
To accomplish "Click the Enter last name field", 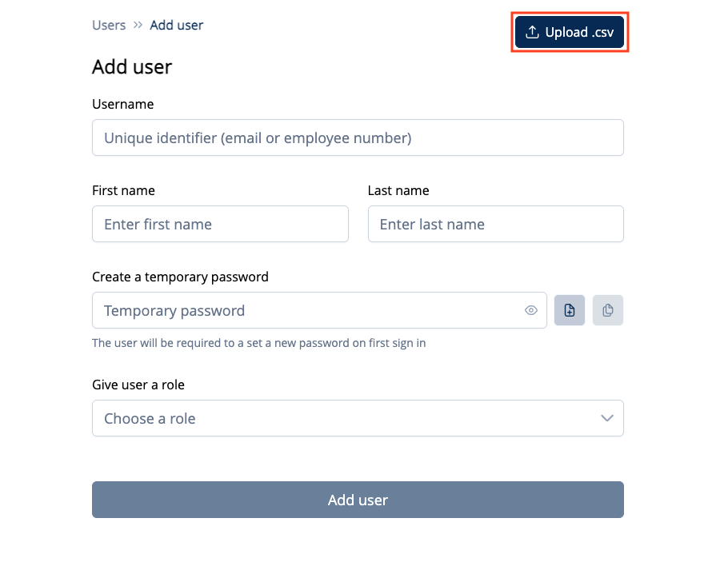I will tap(495, 224).
